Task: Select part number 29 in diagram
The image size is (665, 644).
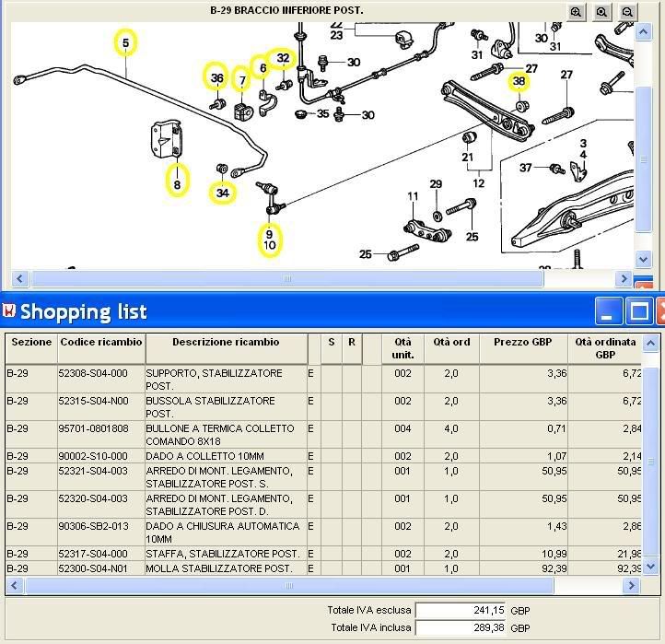Action: click(436, 184)
